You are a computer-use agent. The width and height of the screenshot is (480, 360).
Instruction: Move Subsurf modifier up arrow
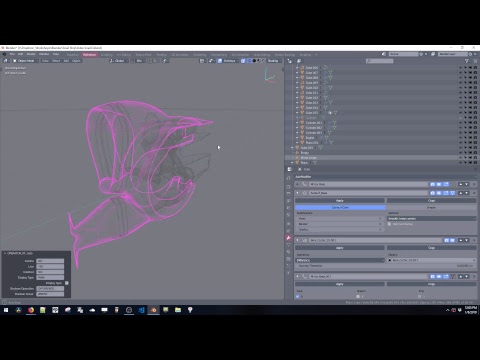click(x=461, y=193)
